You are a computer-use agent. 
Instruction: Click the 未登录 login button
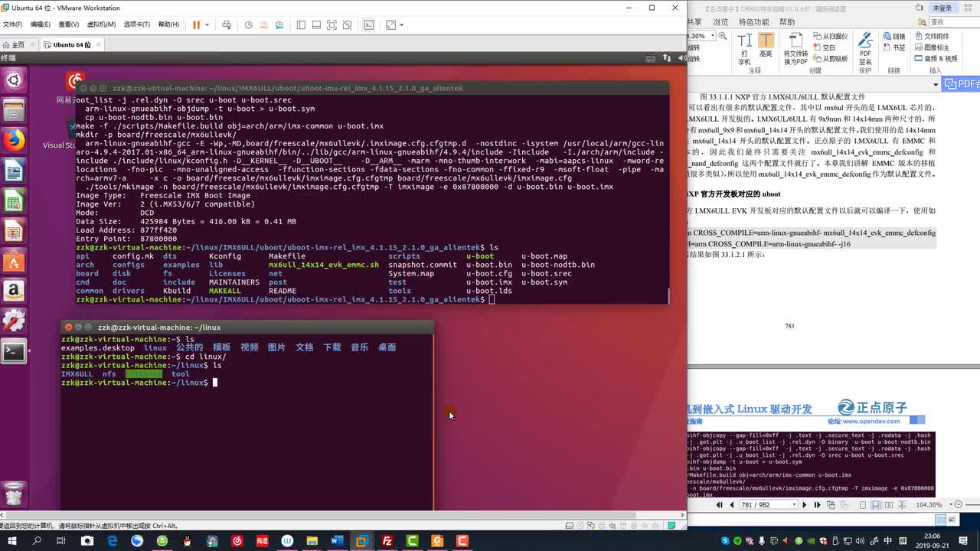coord(942,8)
